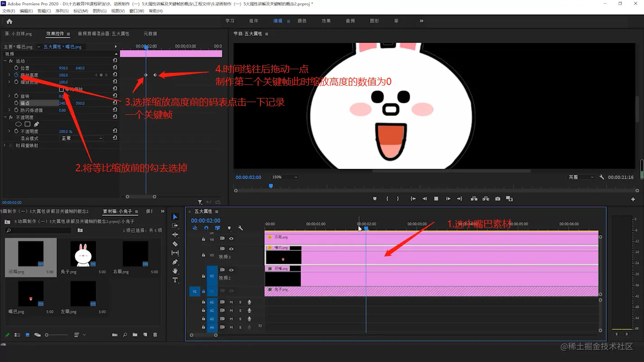Switch to the 音频 workspace tab

coord(350,21)
